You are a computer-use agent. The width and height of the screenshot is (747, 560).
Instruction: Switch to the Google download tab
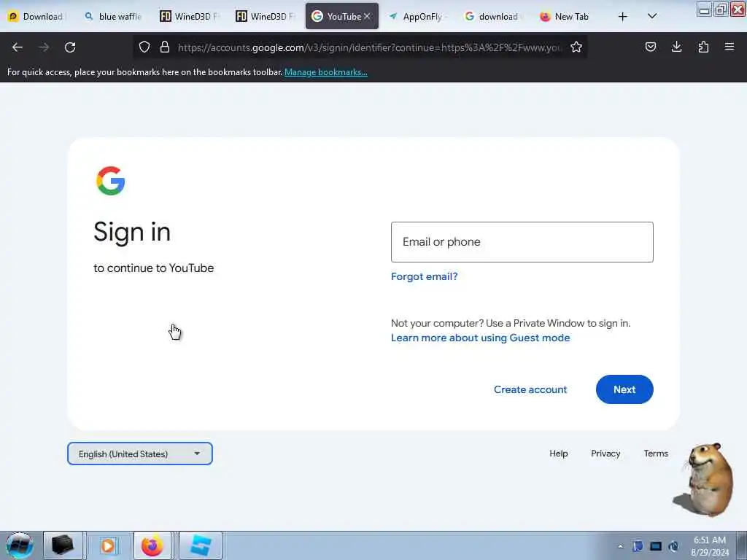coord(495,17)
